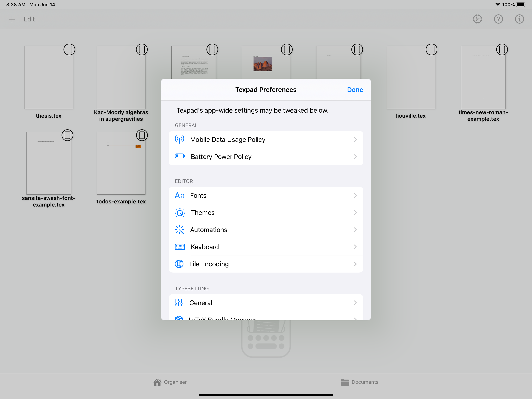The width and height of the screenshot is (532, 399).
Task: Expand Typesetting General row chevron
Action: (x=355, y=303)
